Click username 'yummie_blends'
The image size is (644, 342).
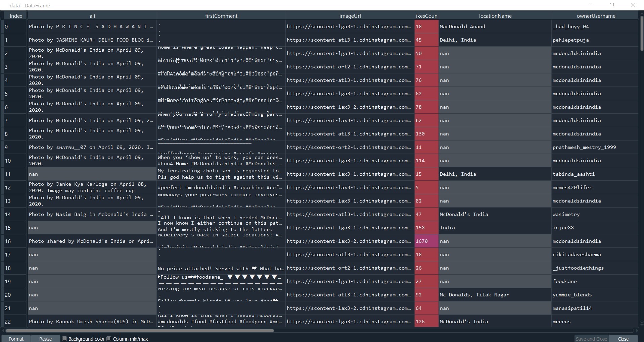pyautogui.click(x=595, y=295)
